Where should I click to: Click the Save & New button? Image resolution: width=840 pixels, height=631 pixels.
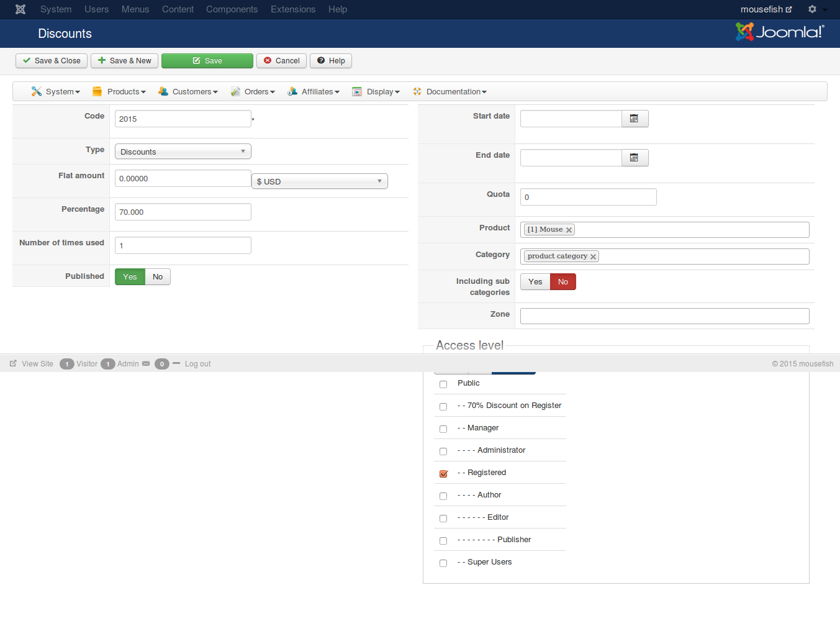124,61
